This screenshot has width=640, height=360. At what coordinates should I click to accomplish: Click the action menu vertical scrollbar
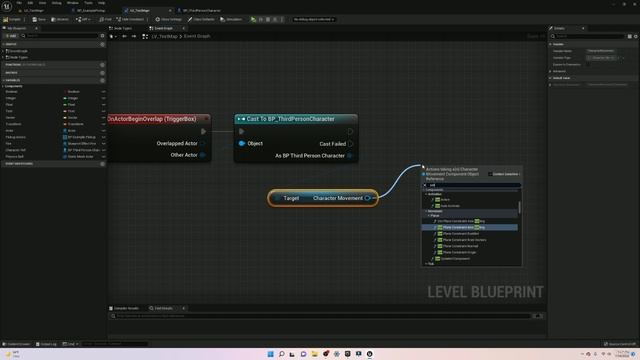click(519, 207)
